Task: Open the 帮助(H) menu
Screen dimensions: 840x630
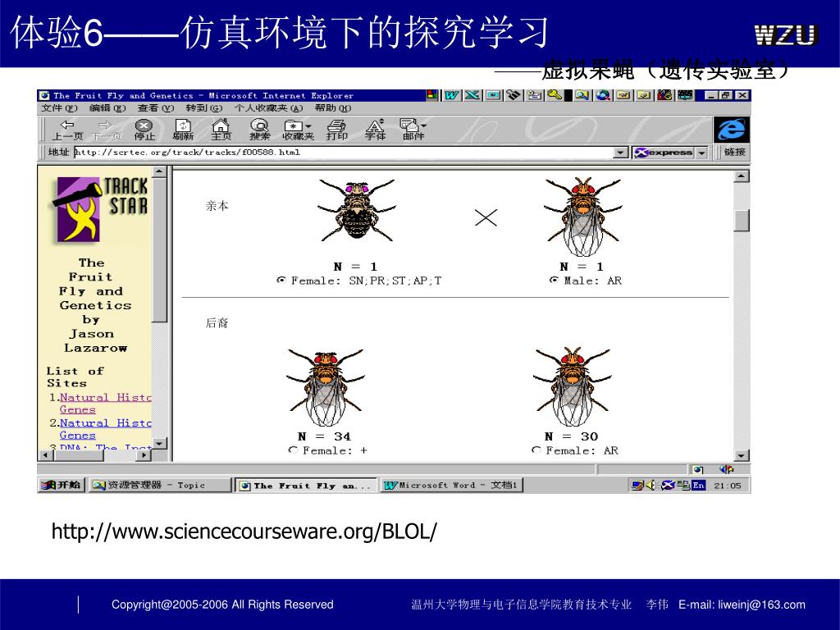Action: pos(333,108)
